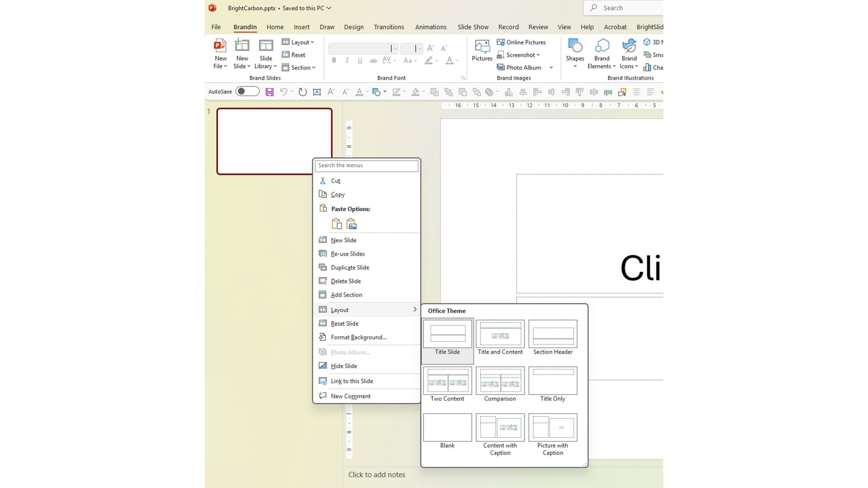Toggle AutoSave on/off switch
This screenshot has height=488, width=868.
click(x=247, y=90)
